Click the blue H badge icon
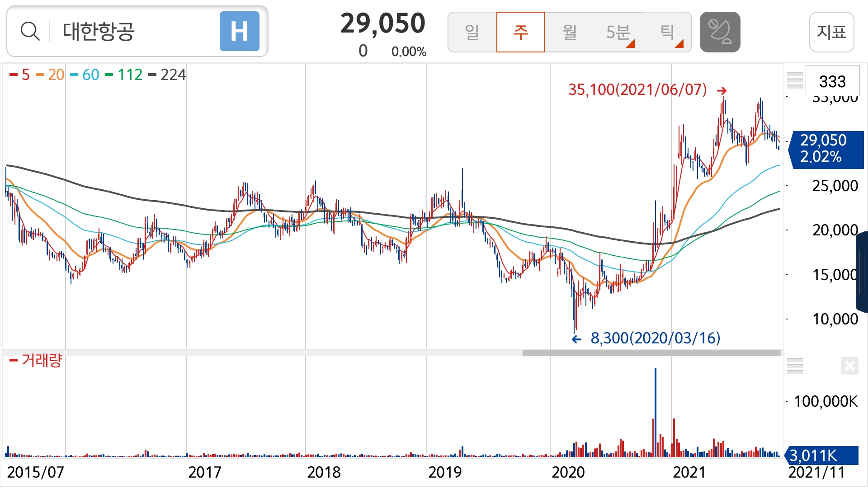 [239, 32]
